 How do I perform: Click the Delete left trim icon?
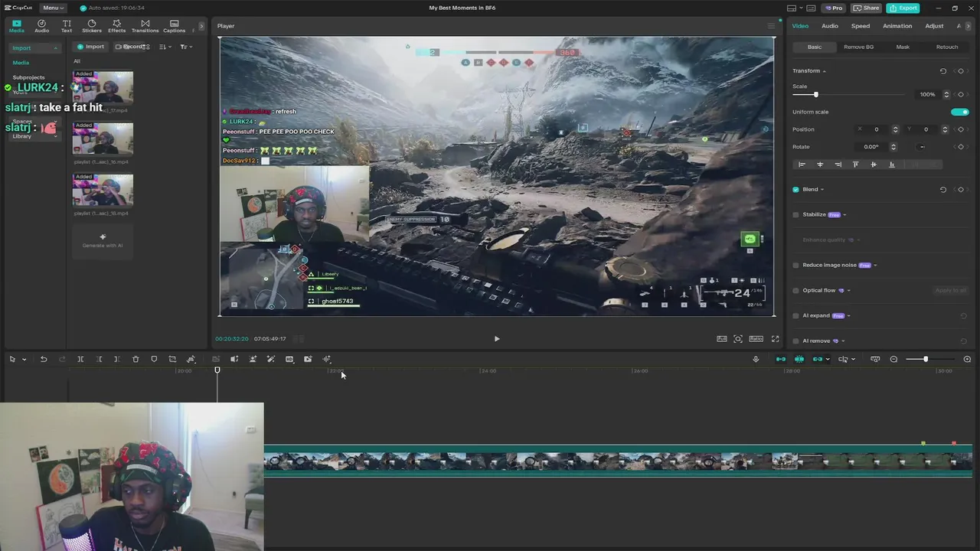[99, 359]
